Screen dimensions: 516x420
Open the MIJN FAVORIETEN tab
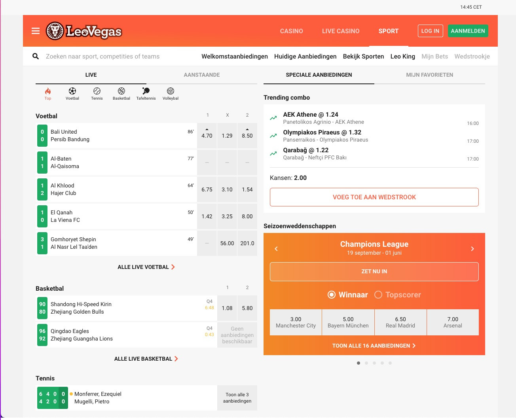coord(430,75)
